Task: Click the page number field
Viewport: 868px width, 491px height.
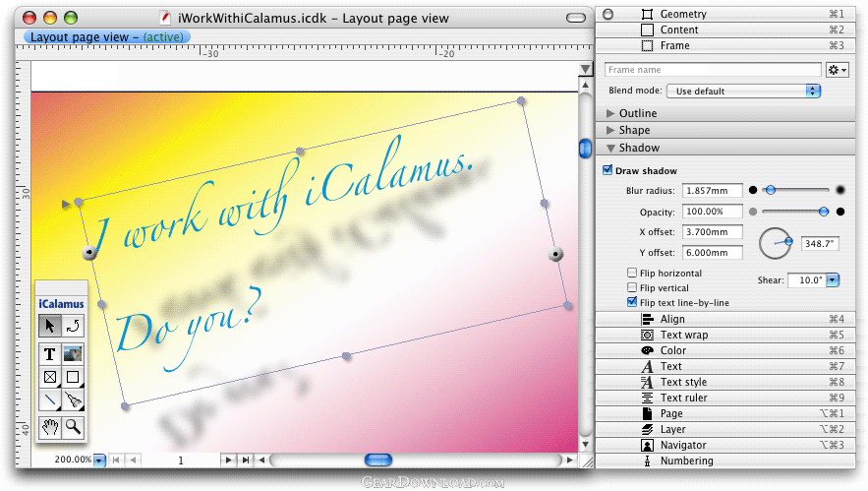Action: click(x=181, y=460)
